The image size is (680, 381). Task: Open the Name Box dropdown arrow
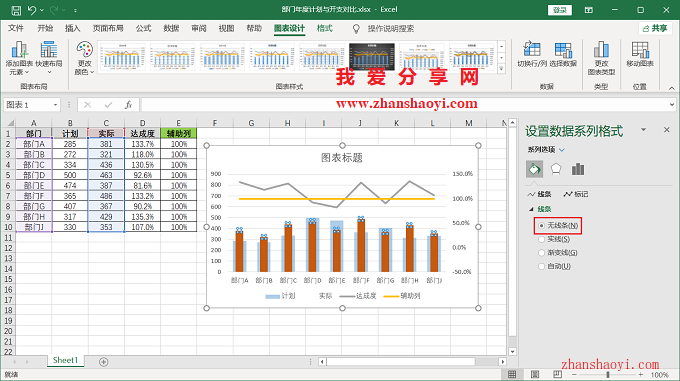tap(56, 105)
